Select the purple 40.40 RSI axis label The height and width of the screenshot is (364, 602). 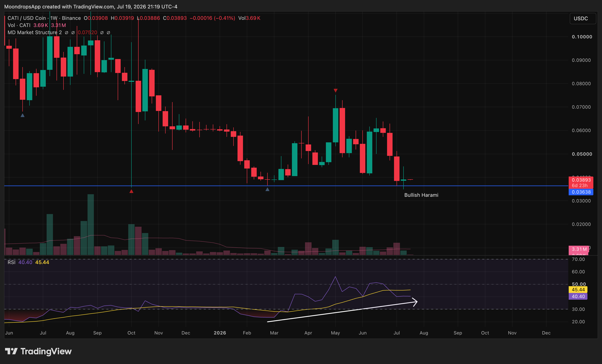click(578, 296)
